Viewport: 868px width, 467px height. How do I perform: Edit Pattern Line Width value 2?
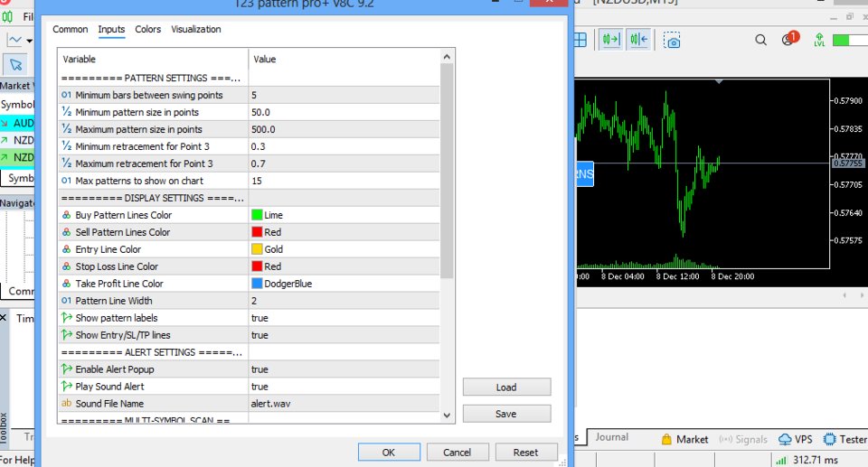[x=344, y=301]
